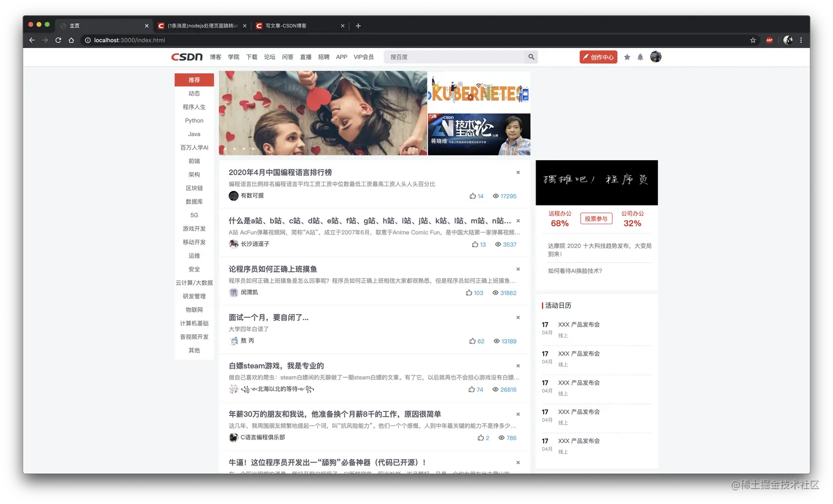Screen dimensions: 833x504
Task: Open 论坛 in top navigation
Action: tap(269, 57)
